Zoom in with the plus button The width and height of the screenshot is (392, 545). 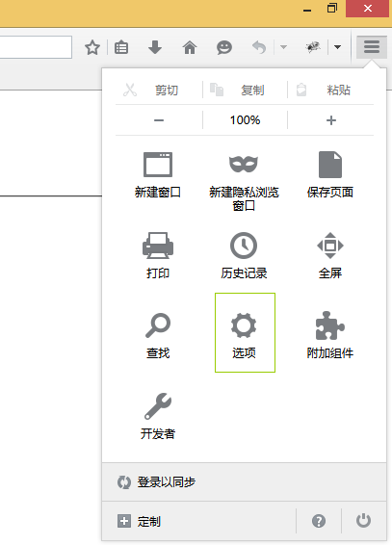pos(330,120)
